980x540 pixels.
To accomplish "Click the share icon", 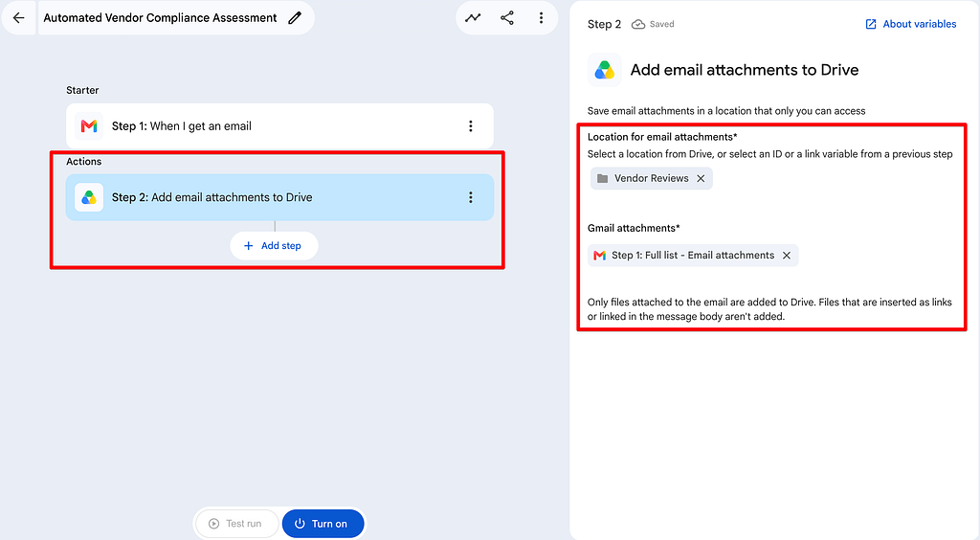I will [507, 17].
